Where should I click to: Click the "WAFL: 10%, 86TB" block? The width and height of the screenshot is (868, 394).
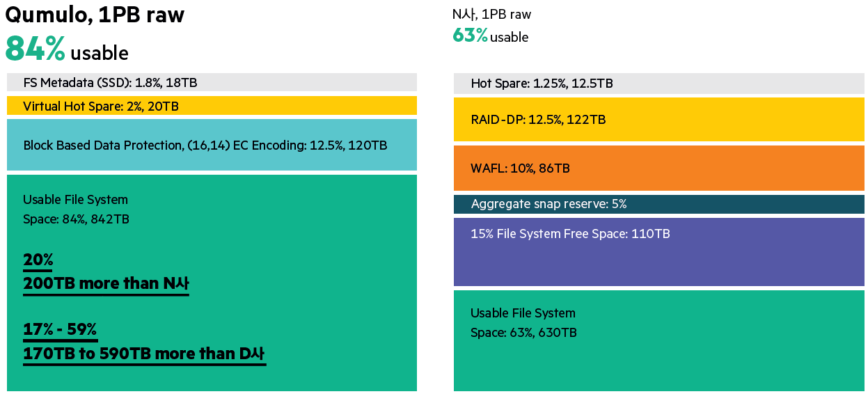(x=659, y=168)
